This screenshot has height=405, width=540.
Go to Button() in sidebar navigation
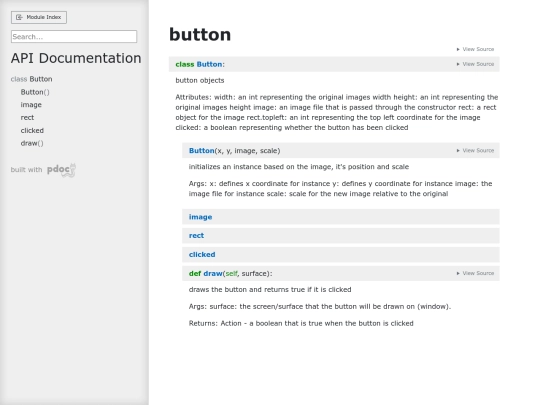point(35,92)
